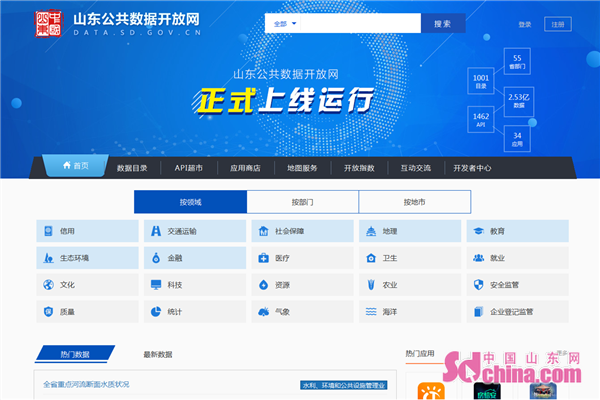Viewport: 600px width, 400px height.
Task: Click the 水利、环境和公共设施管理业 tag
Action: tap(344, 385)
